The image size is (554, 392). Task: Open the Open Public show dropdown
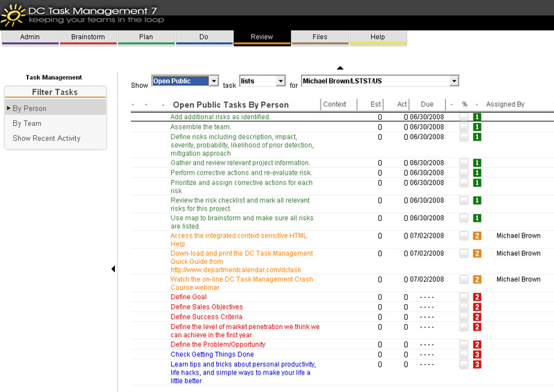click(213, 81)
